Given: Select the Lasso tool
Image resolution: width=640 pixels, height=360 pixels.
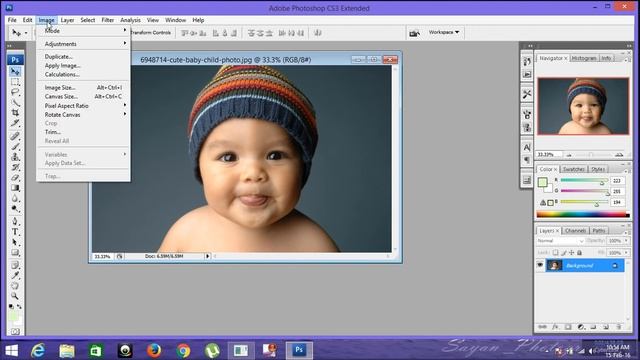Looking at the screenshot, I should pyautogui.click(x=16, y=92).
